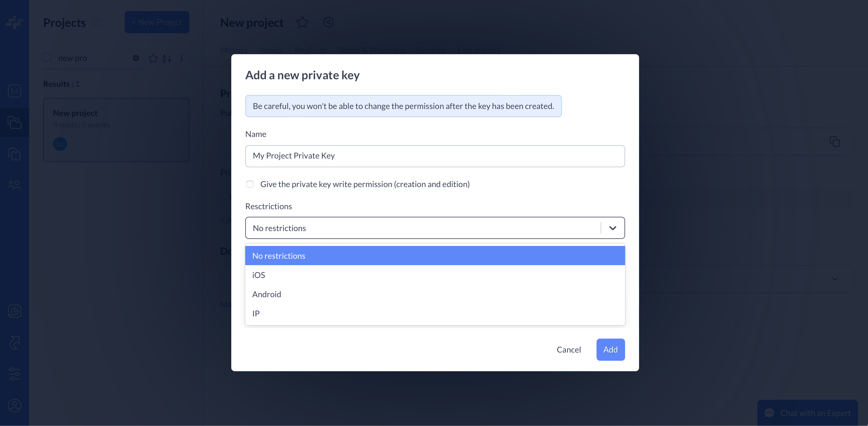The image size is (868, 426).
Task: Toggle alphabetical sorting of projects
Action: tap(167, 58)
